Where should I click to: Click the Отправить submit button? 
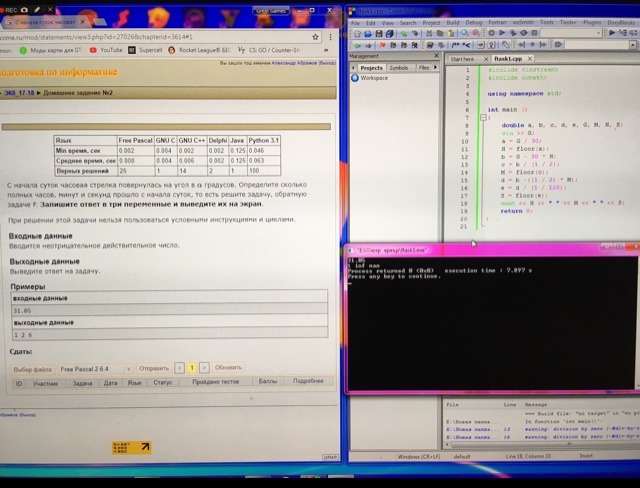(x=153, y=368)
